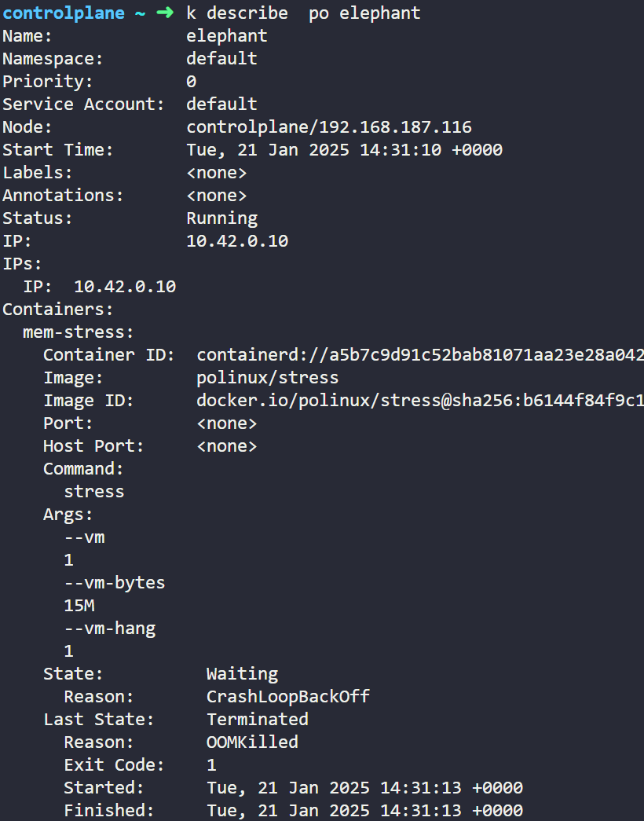The width and height of the screenshot is (644, 821).
Task: Click the node value controlplane/192.168.187.116
Action: (329, 127)
